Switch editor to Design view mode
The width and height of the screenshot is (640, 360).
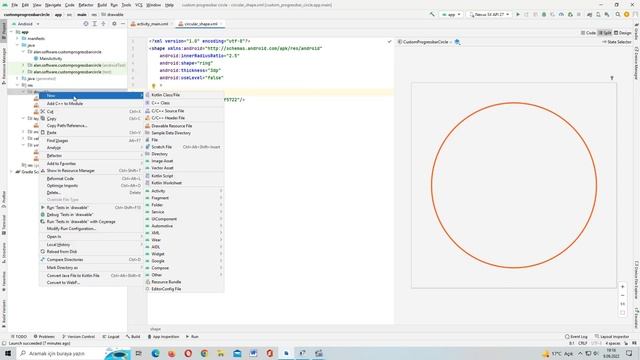pos(623,33)
